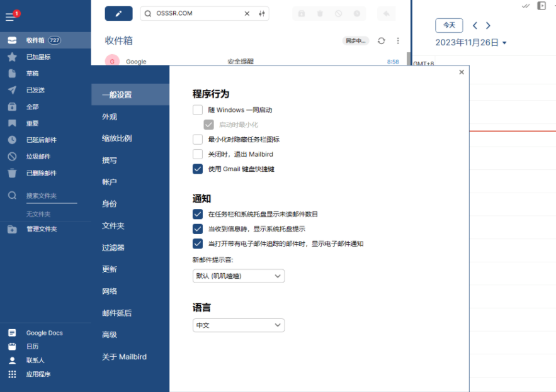Click the 搜索文件夹 search field
The image size is (556, 392).
[x=50, y=196]
